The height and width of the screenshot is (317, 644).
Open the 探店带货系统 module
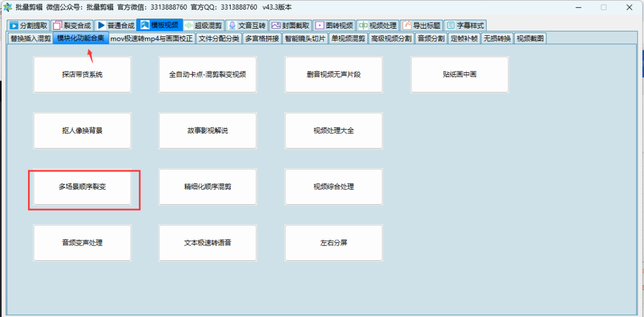tap(82, 75)
